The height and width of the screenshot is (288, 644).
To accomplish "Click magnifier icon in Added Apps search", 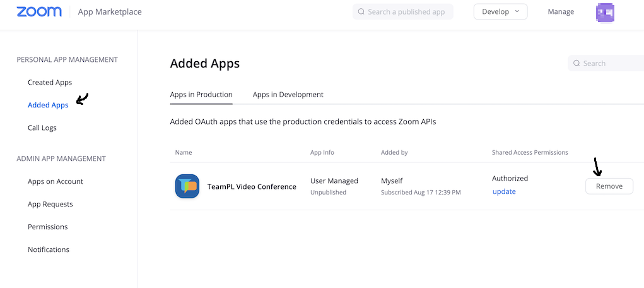I will click(x=577, y=63).
